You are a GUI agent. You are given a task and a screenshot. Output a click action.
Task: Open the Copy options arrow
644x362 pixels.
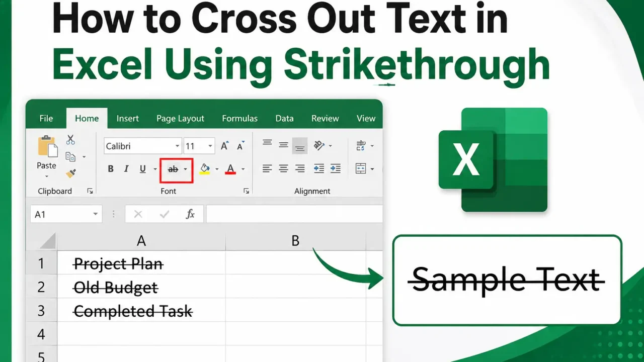[84, 157]
